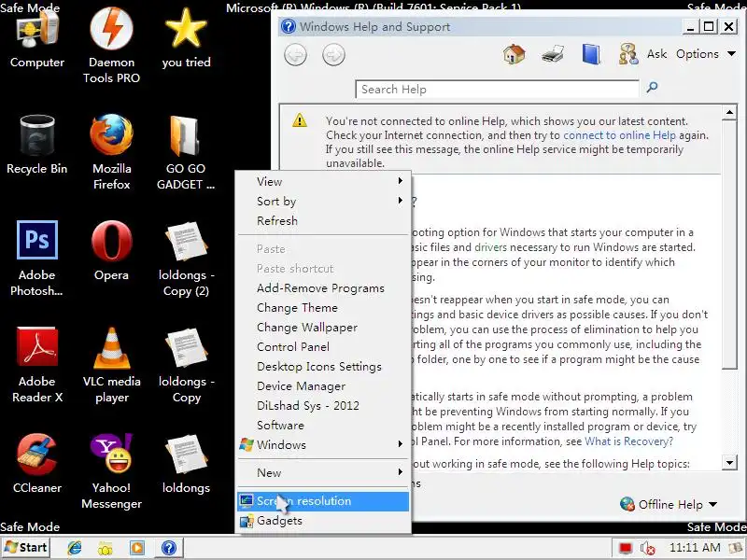This screenshot has width=747, height=560.
Task: Navigate back in Help window
Action: tap(295, 55)
